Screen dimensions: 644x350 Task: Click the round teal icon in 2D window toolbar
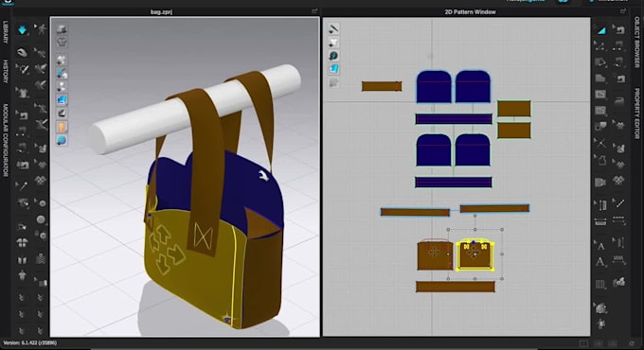[333, 56]
